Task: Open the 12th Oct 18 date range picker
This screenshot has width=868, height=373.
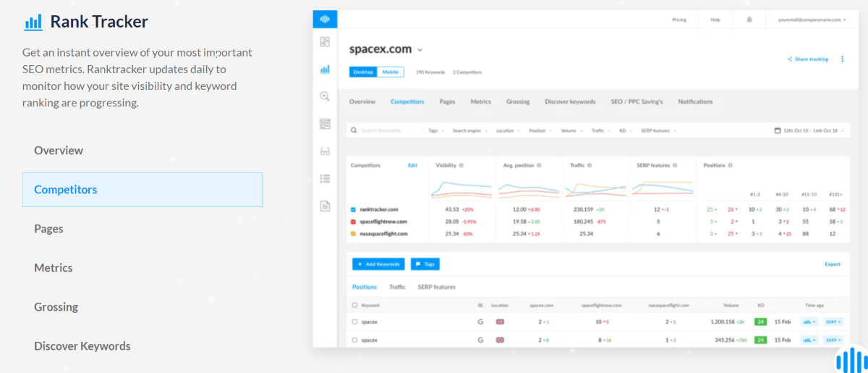Action: click(x=809, y=131)
